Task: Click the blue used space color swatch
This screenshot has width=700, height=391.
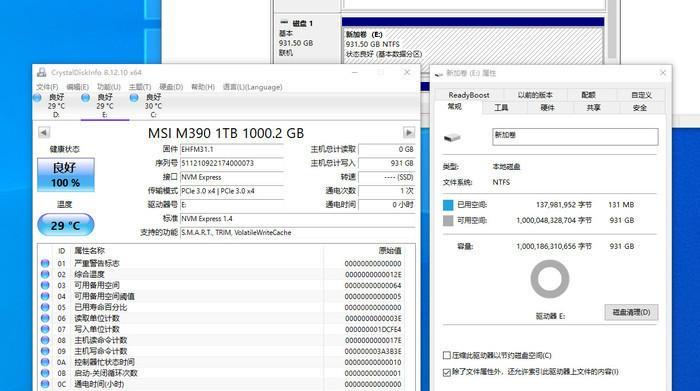Action: coord(448,205)
